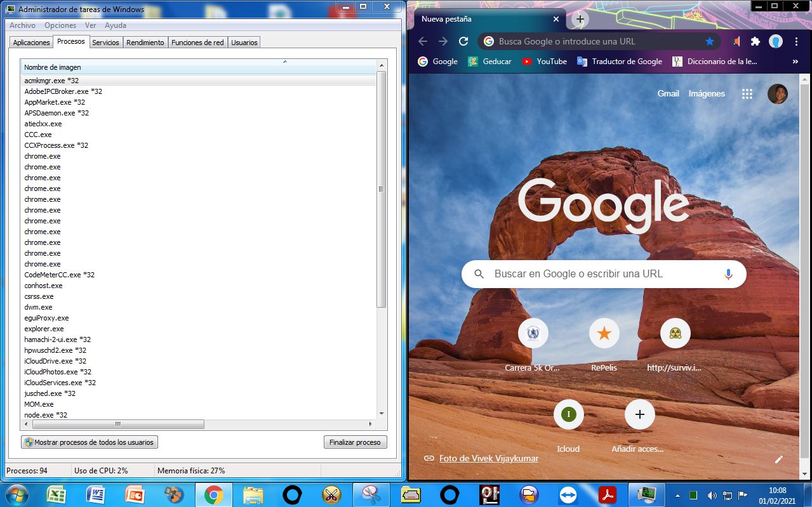Switch to the Usuarios tab
812x507 pixels.
[x=244, y=43]
